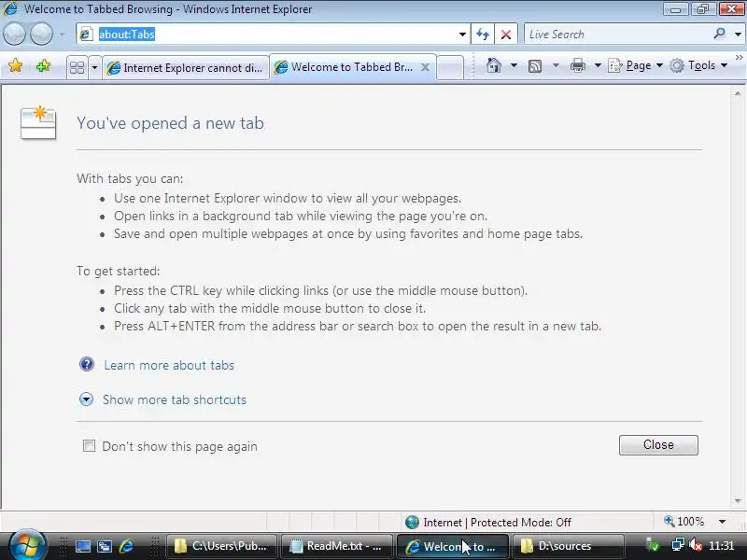Launch Internet Explorer from quick launch
Image resolution: width=747 pixels, height=560 pixels.
point(126,546)
